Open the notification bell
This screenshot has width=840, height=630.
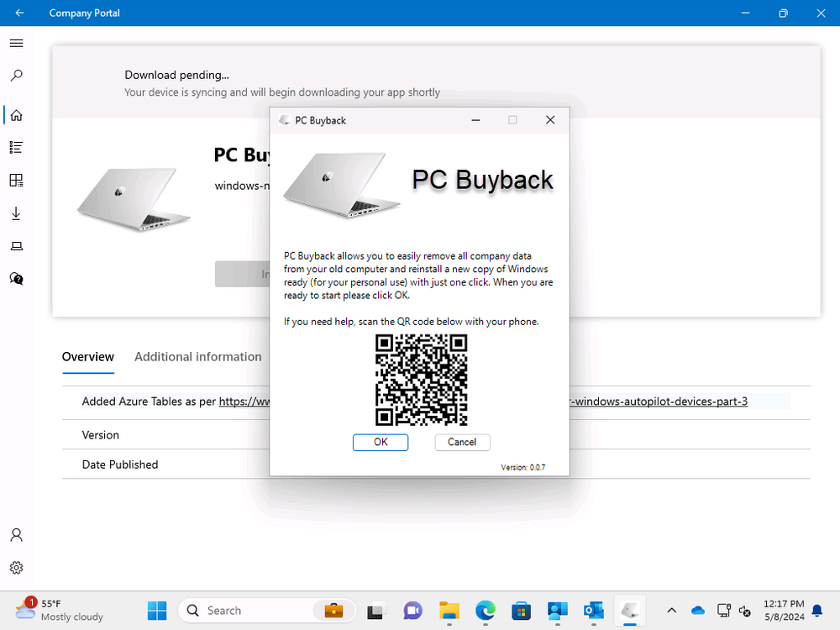[817, 610]
